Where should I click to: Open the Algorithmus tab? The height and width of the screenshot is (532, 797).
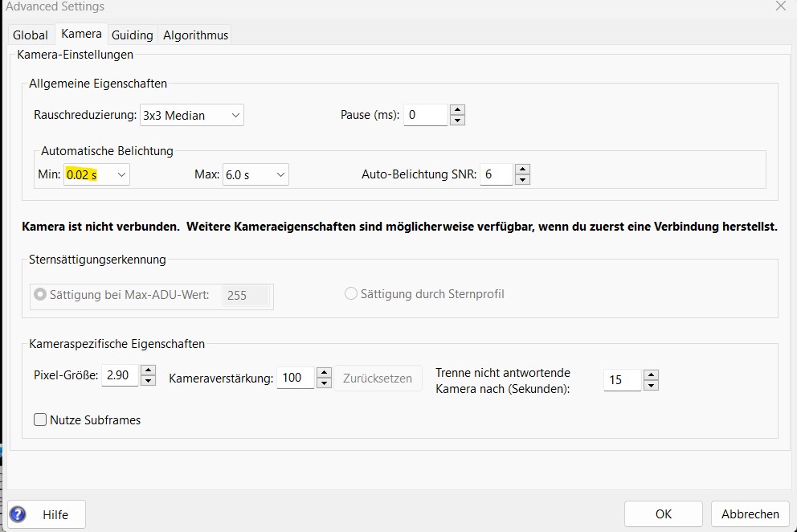click(x=195, y=35)
